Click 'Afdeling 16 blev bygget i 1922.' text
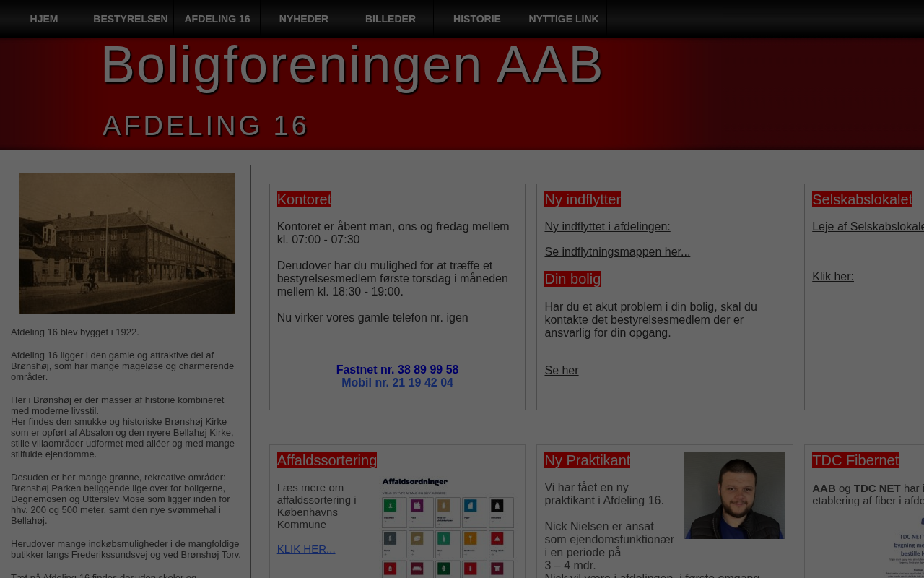The image size is (924, 578). [75, 332]
